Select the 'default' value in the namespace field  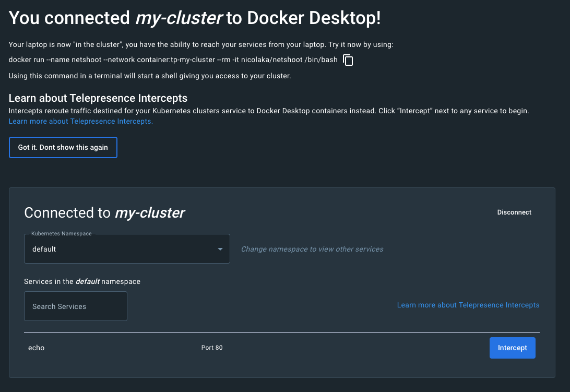tap(44, 249)
